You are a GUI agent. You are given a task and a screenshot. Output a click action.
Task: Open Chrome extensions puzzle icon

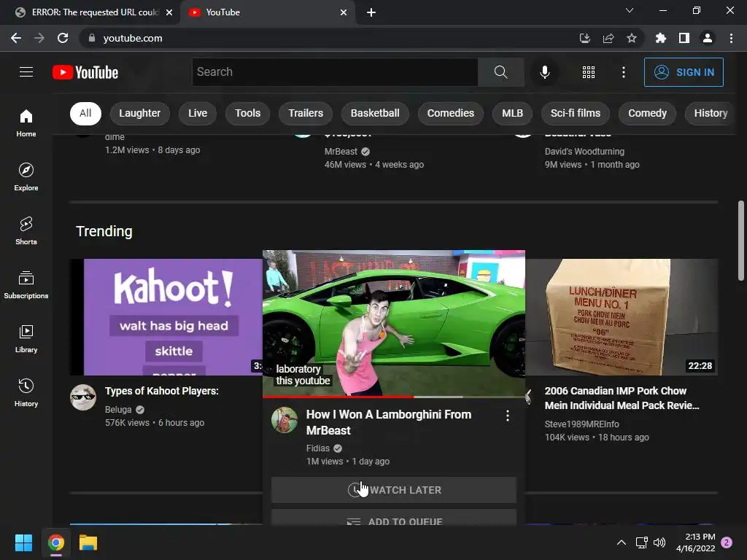click(x=660, y=38)
